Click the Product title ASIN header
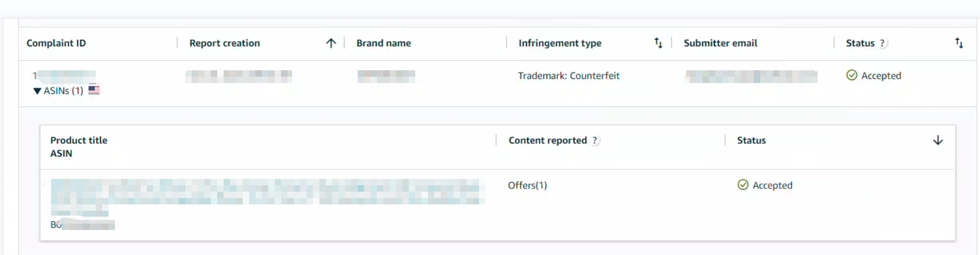 (79, 147)
